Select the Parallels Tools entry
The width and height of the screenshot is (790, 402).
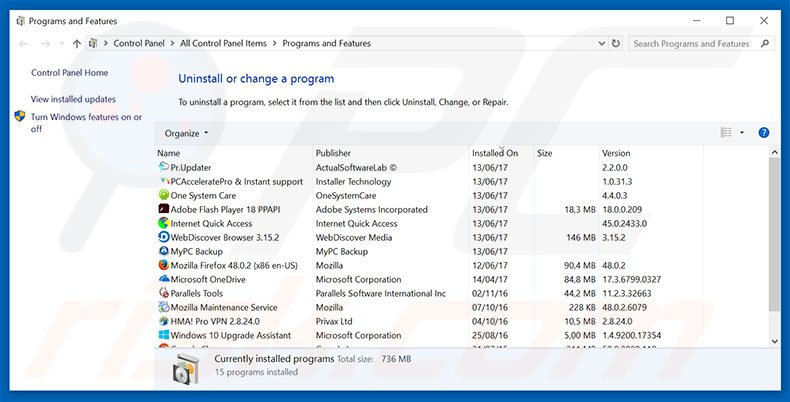coord(196,293)
